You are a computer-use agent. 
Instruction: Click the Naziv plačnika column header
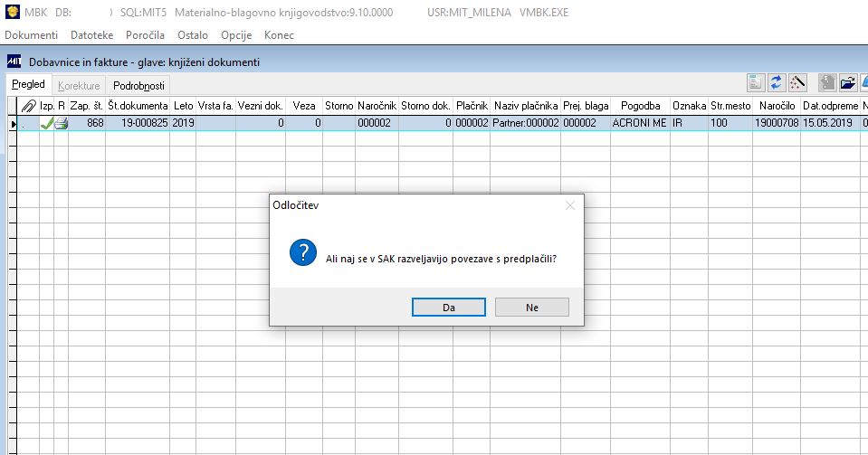(526, 106)
